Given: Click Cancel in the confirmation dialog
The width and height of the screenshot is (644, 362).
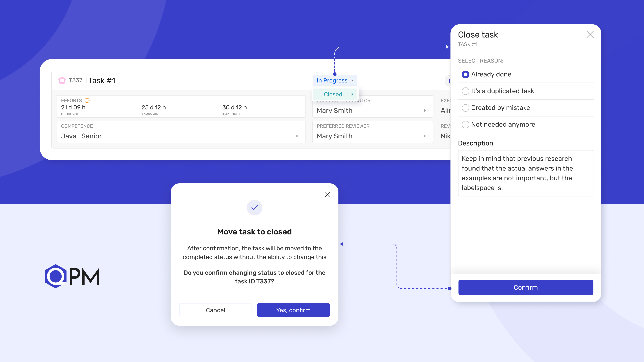Looking at the screenshot, I should (x=216, y=310).
